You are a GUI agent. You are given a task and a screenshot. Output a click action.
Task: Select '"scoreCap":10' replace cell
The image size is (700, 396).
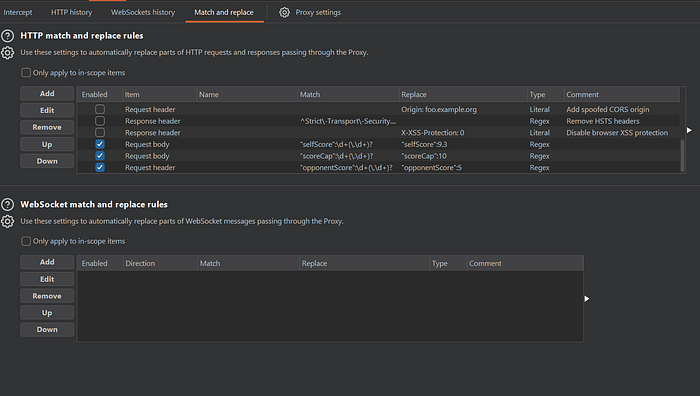coord(463,156)
